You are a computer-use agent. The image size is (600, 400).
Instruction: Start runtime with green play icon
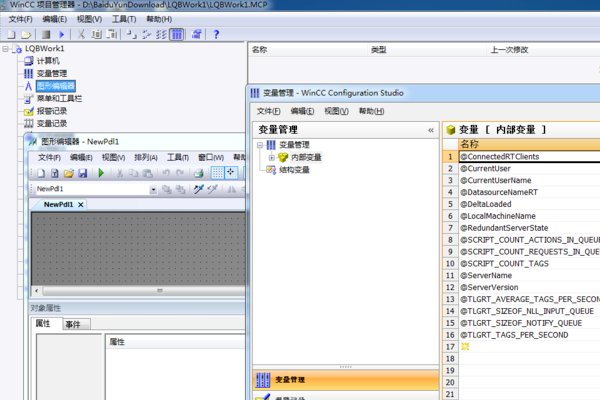click(101, 173)
